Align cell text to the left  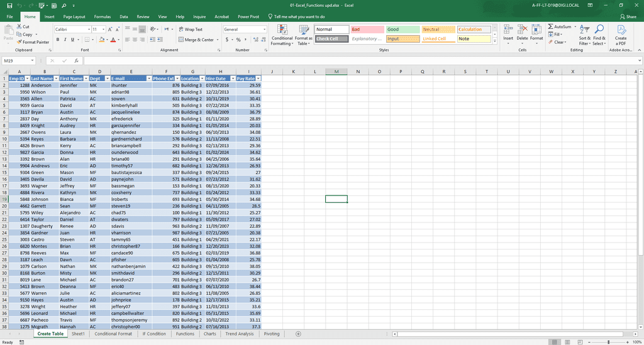(127, 40)
